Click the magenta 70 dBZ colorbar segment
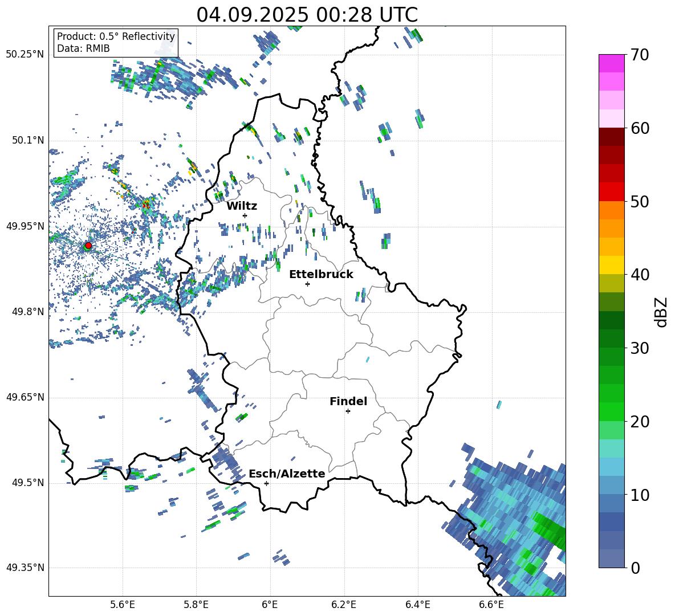This screenshot has height=616, width=675. (x=611, y=63)
